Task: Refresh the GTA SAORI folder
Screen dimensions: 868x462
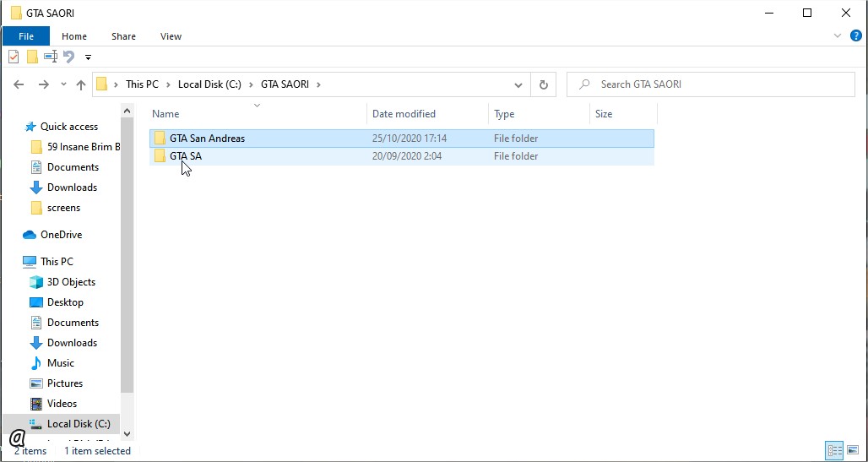Action: click(x=544, y=84)
